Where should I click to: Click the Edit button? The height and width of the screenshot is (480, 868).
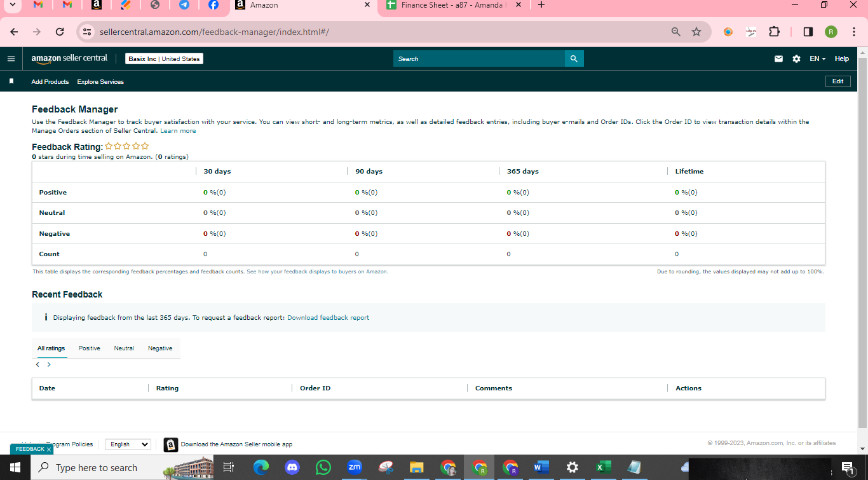tap(837, 81)
